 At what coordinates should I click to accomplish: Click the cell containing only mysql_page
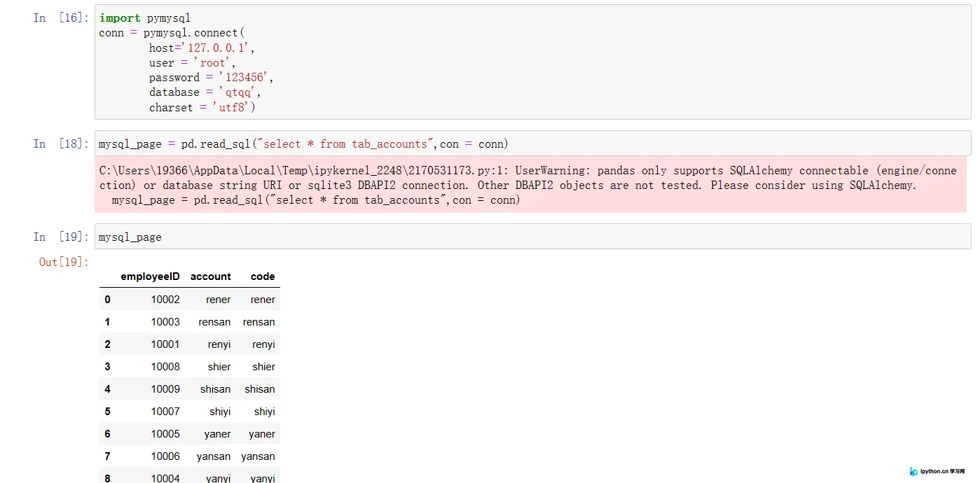(x=532, y=237)
